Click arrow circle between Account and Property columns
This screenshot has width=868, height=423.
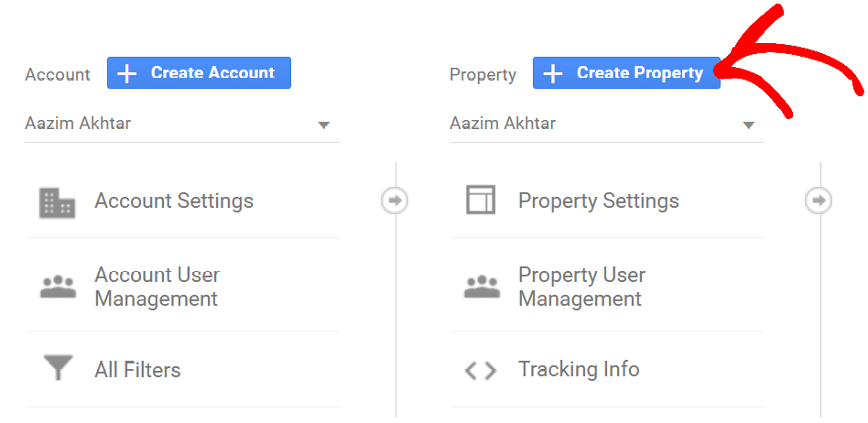395,201
